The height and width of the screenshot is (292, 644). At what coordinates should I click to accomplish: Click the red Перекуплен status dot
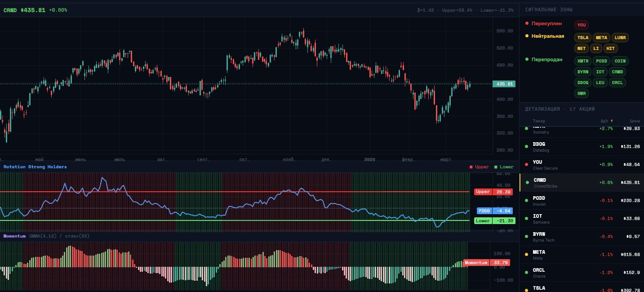(527, 23)
